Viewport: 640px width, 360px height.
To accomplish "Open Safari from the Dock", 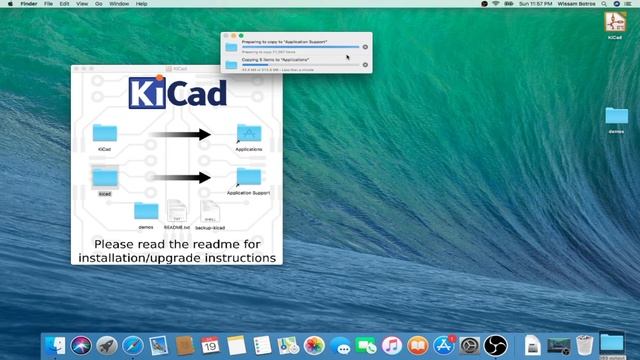I will coord(133,346).
